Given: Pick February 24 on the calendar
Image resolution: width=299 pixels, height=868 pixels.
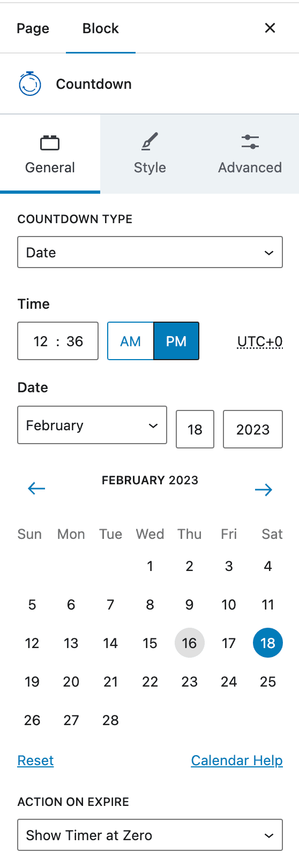Looking at the screenshot, I should pos(229,682).
